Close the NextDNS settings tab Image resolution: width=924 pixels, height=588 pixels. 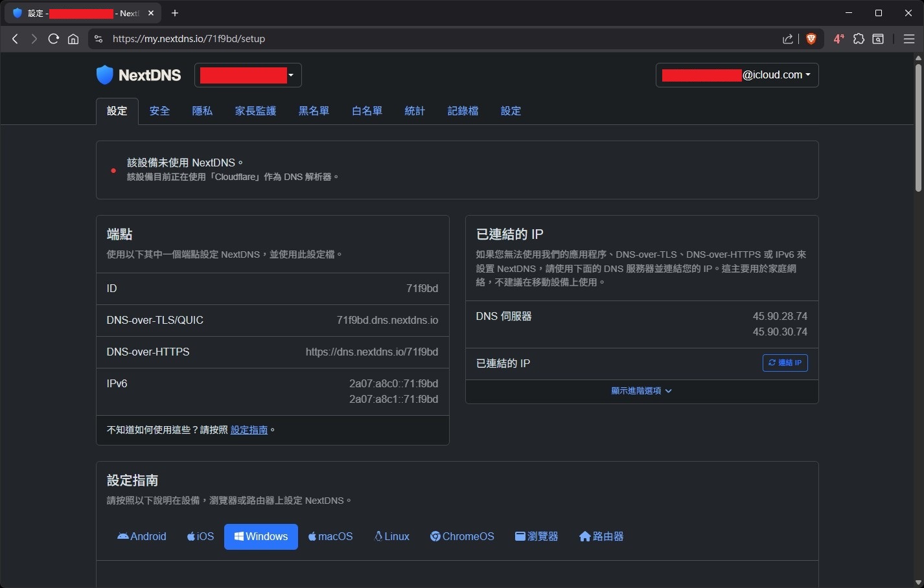click(x=151, y=13)
